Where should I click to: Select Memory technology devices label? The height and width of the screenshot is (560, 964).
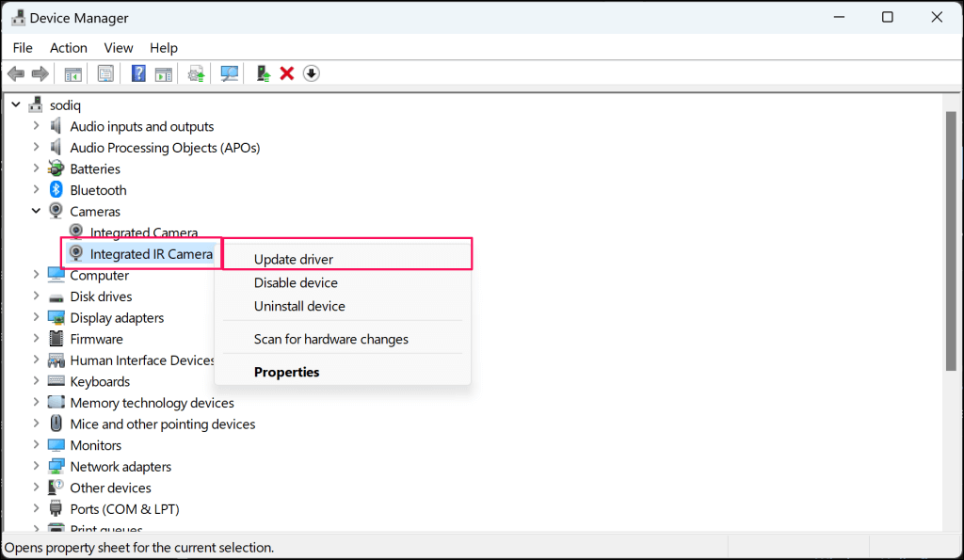[x=152, y=403]
